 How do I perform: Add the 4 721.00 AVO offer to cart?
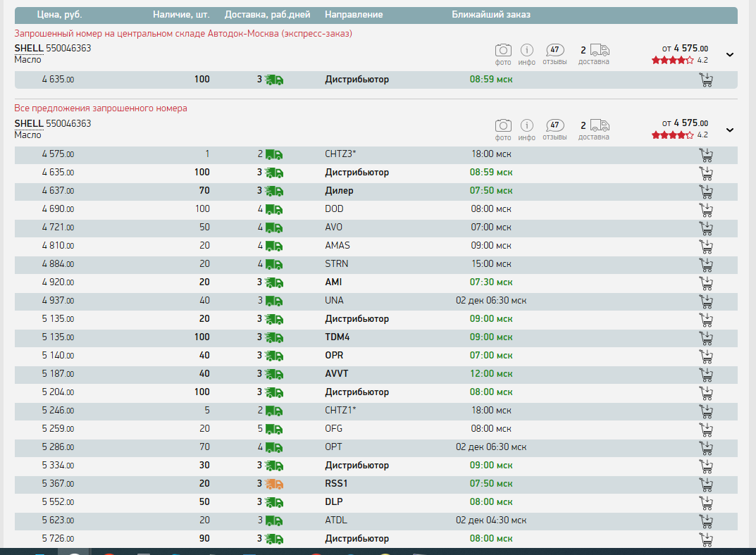pyautogui.click(x=706, y=228)
